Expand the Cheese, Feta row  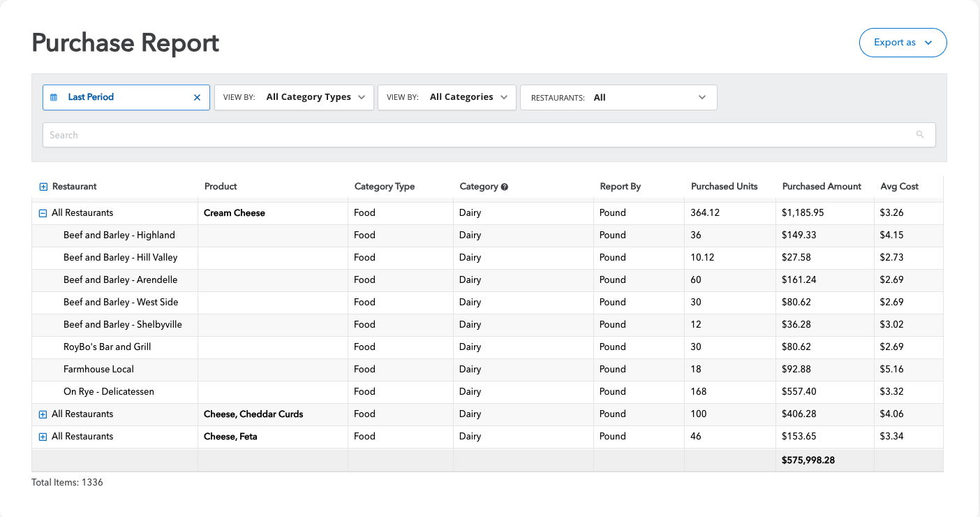[43, 437]
